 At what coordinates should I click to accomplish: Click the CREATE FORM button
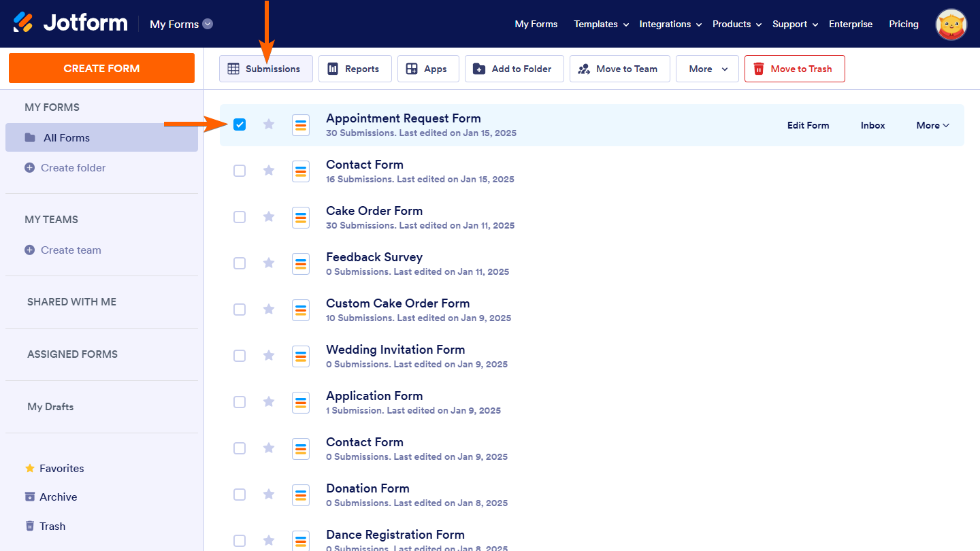click(101, 68)
